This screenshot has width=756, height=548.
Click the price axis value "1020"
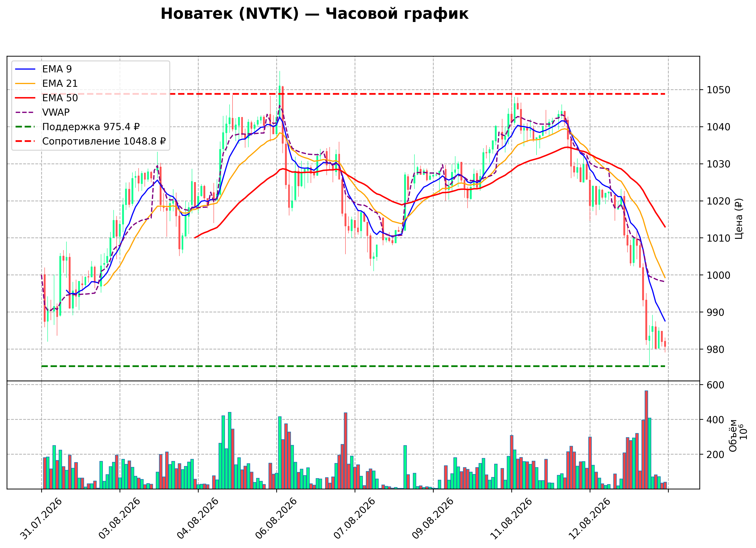pyautogui.click(x=718, y=201)
